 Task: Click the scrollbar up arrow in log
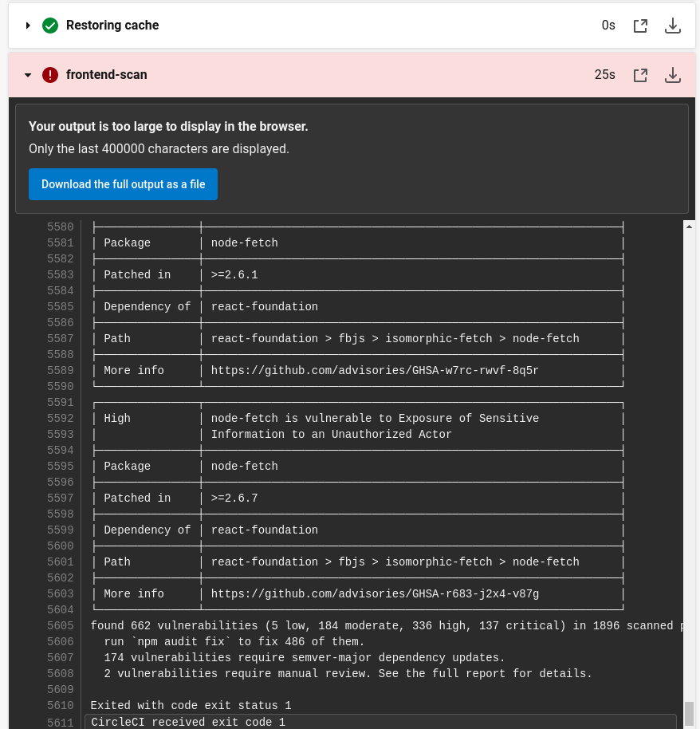[x=689, y=227]
